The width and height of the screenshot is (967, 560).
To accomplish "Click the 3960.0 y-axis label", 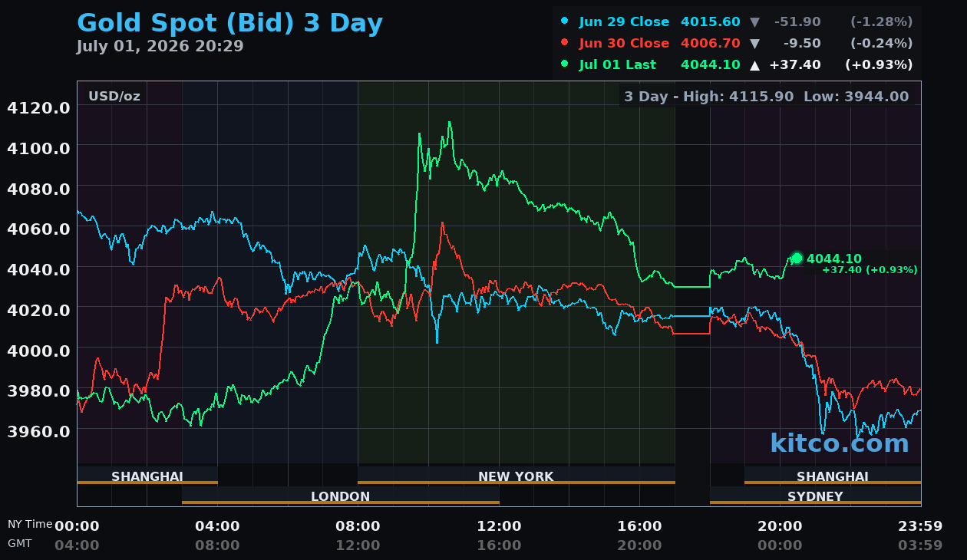I will tap(38, 431).
